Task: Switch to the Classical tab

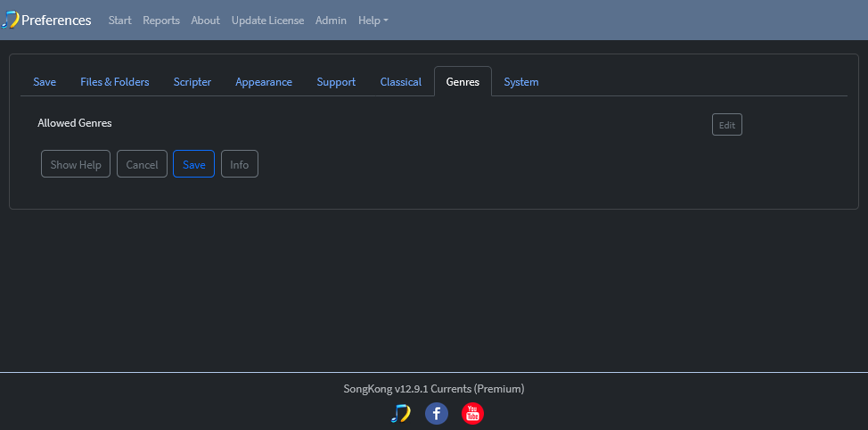Action: (401, 82)
